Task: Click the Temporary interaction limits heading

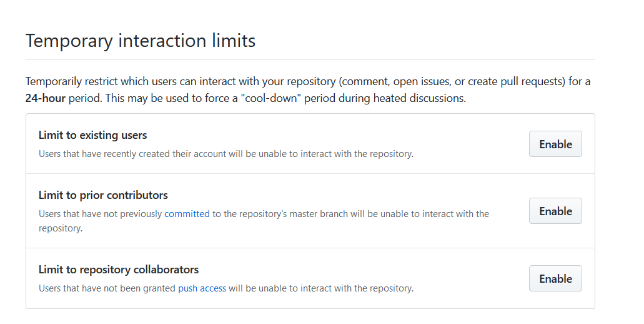Action: (141, 41)
